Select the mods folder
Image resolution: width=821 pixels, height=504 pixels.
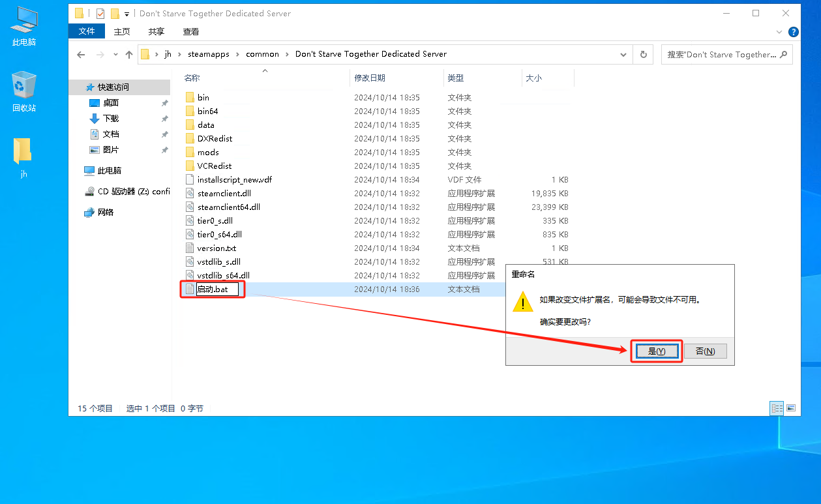coord(202,152)
